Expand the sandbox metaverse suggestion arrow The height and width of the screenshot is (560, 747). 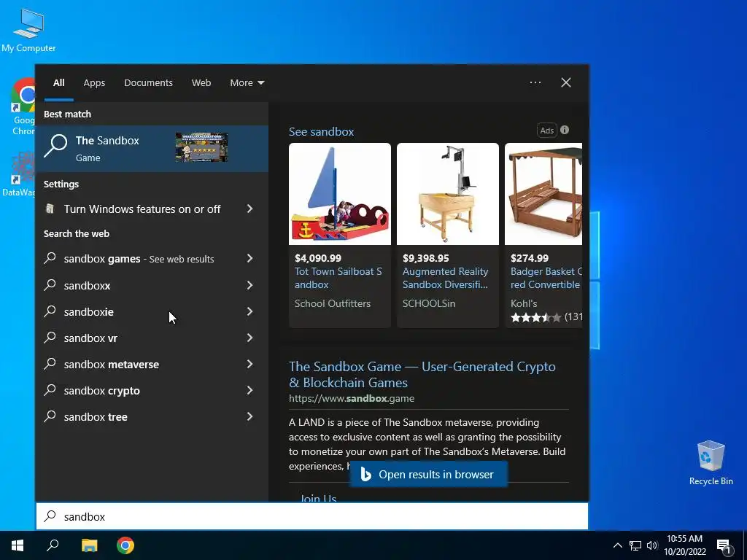pyautogui.click(x=249, y=364)
